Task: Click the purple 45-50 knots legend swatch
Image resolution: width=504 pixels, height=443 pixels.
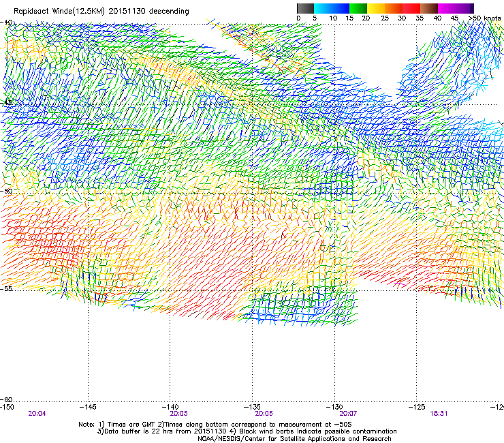Action: pos(464,8)
